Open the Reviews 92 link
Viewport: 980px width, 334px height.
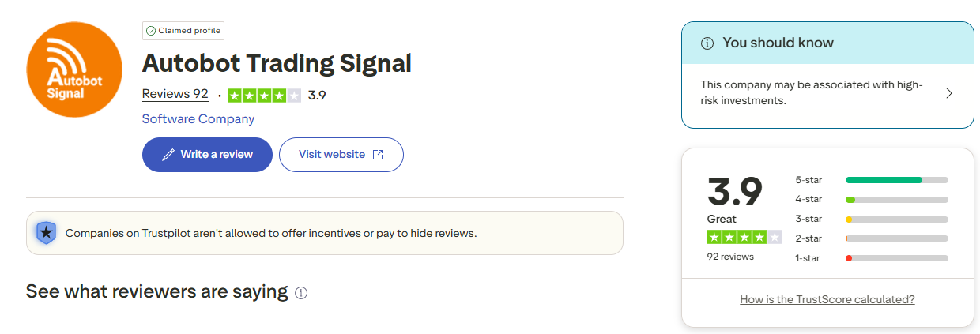point(175,94)
